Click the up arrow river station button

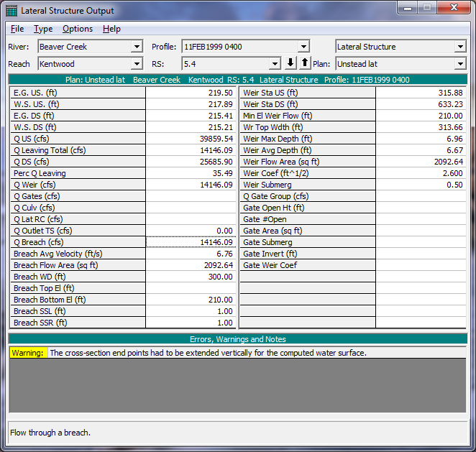(304, 63)
